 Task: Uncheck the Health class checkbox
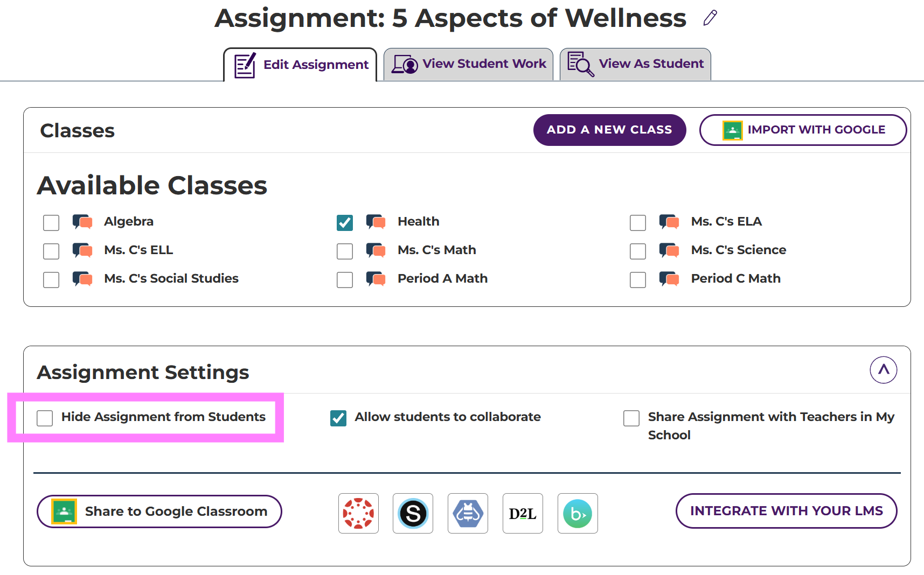pyautogui.click(x=345, y=222)
